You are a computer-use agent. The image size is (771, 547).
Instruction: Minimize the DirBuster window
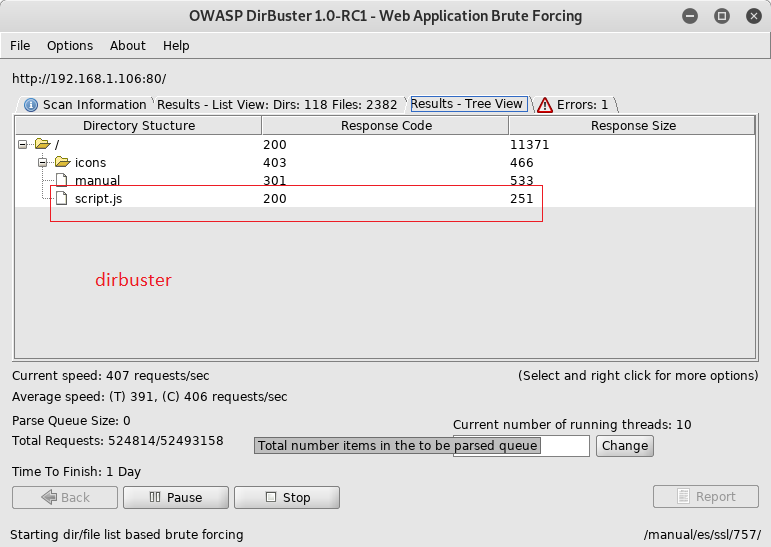pyautogui.click(x=690, y=16)
